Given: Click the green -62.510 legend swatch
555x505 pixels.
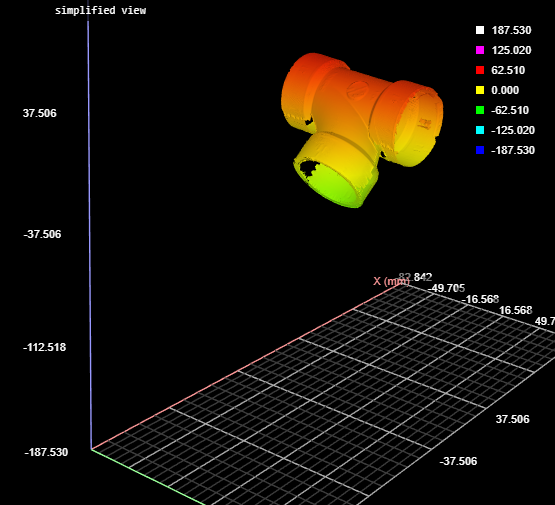Looking at the screenshot, I should tap(480, 110).
